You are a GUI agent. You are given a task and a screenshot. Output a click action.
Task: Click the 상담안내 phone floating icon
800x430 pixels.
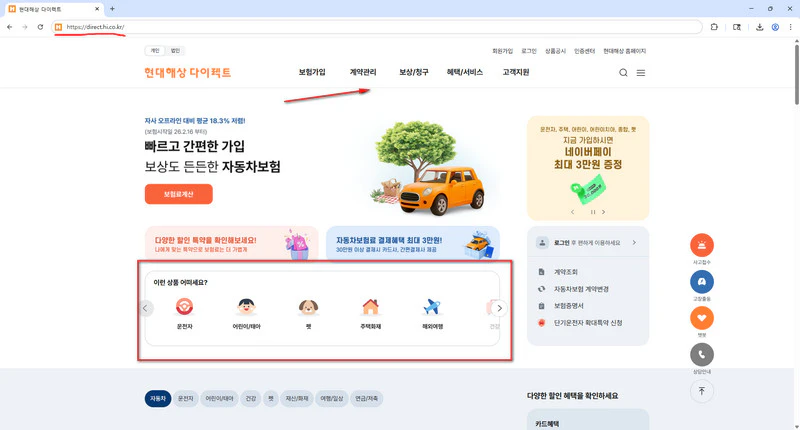(702, 355)
